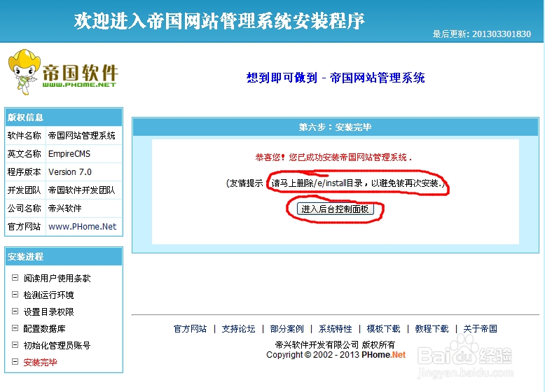Click the box icon beside 设置目录权限
545x392 pixels.
tap(15, 311)
